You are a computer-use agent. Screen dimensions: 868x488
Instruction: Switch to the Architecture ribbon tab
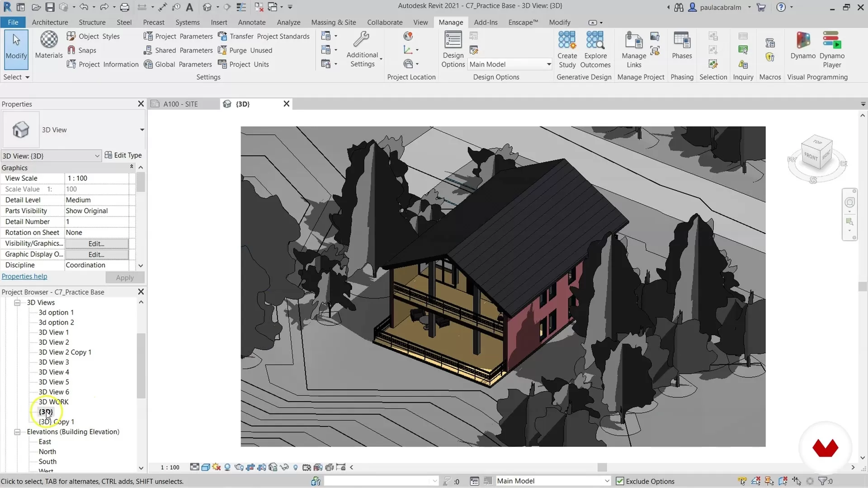click(50, 22)
